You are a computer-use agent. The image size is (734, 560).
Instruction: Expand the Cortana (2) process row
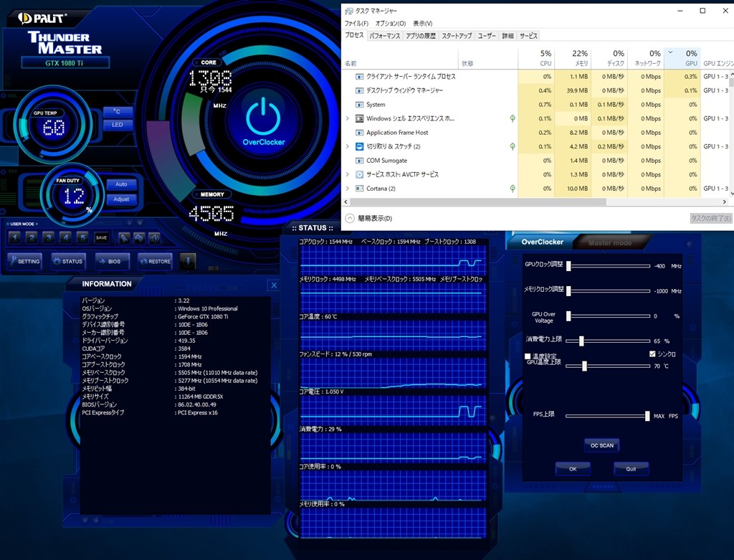348,189
